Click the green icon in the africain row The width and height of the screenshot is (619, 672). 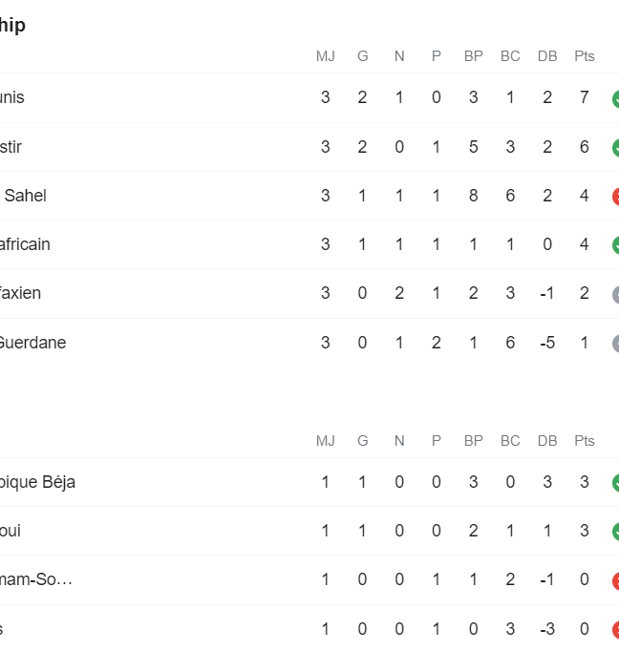(615, 245)
